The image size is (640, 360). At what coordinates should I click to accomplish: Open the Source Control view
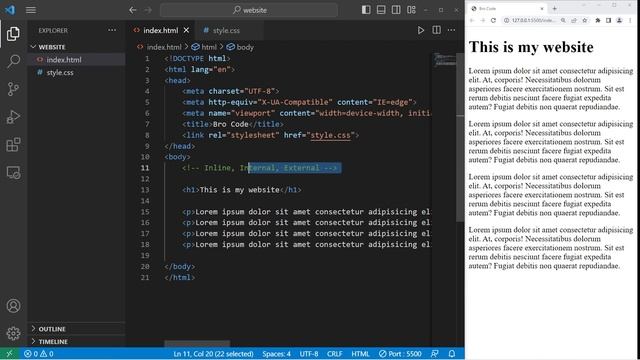(13, 89)
